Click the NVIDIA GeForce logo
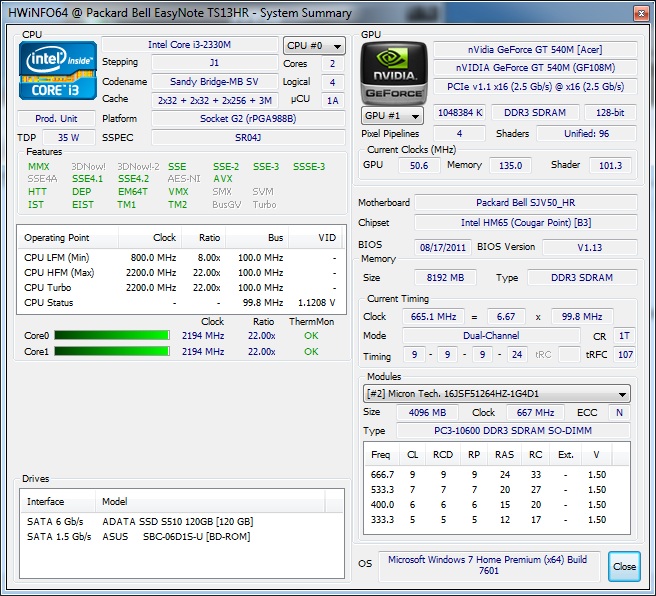Image resolution: width=656 pixels, height=596 pixels. coord(394,73)
